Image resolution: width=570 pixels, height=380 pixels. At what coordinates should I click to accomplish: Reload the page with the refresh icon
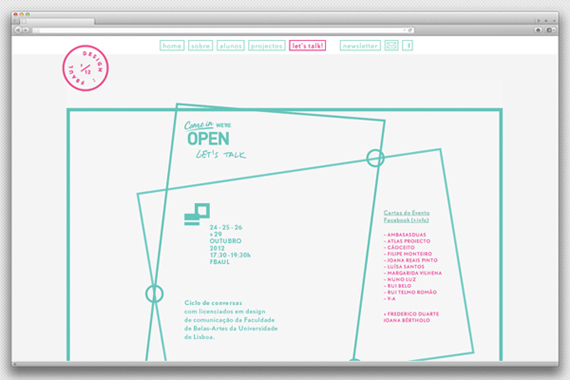pos(410,30)
